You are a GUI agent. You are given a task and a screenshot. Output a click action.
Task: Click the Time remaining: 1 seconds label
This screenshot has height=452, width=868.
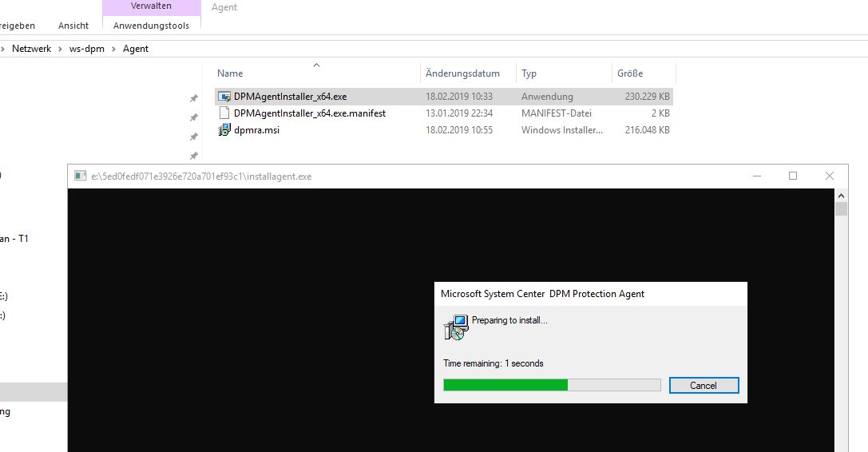pyautogui.click(x=493, y=363)
